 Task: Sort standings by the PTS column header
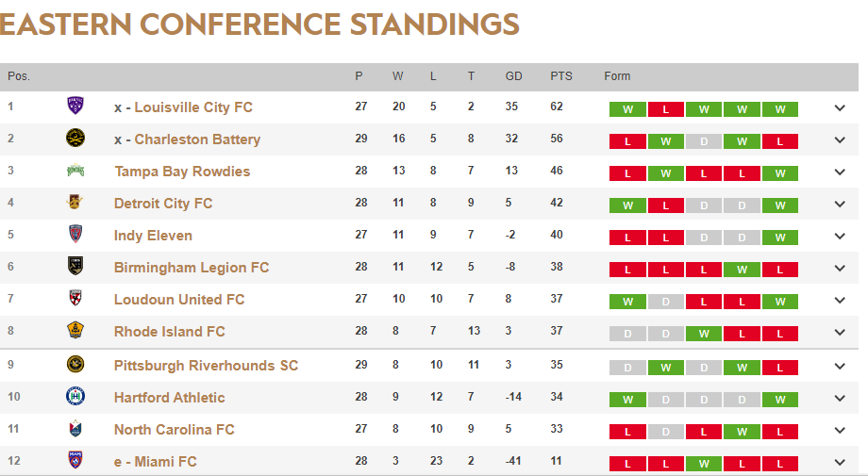tap(561, 76)
